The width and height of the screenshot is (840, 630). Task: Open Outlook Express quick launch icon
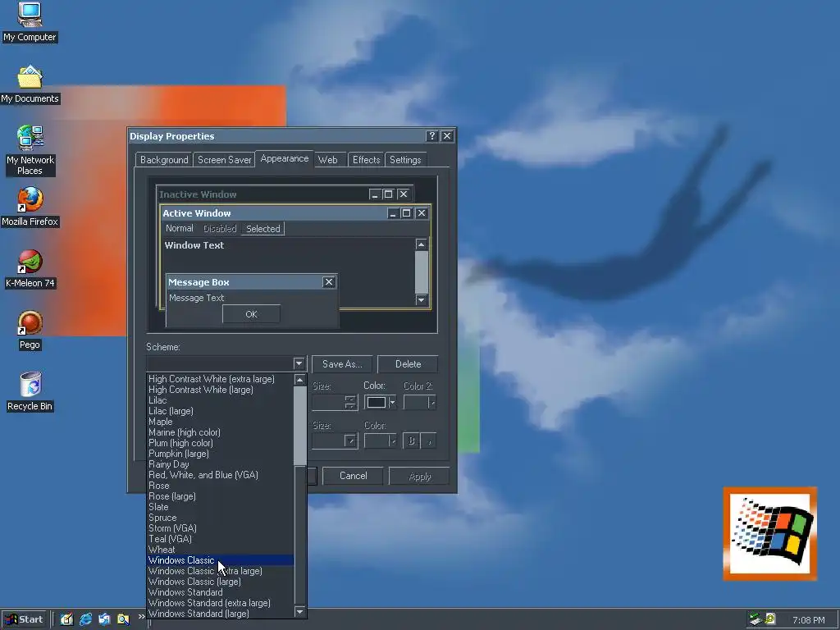pyautogui.click(x=104, y=619)
